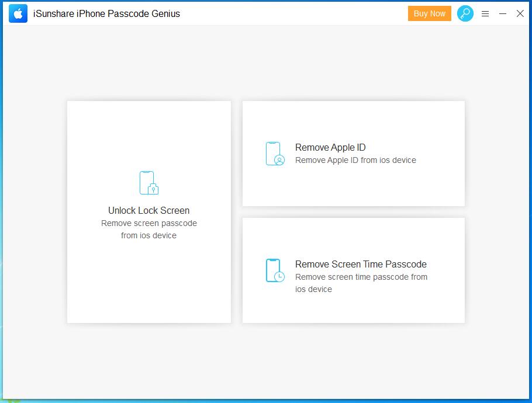The image size is (532, 403).
Task: Select the Unlock Lock Screen phone-lock icon
Action: tap(147, 182)
